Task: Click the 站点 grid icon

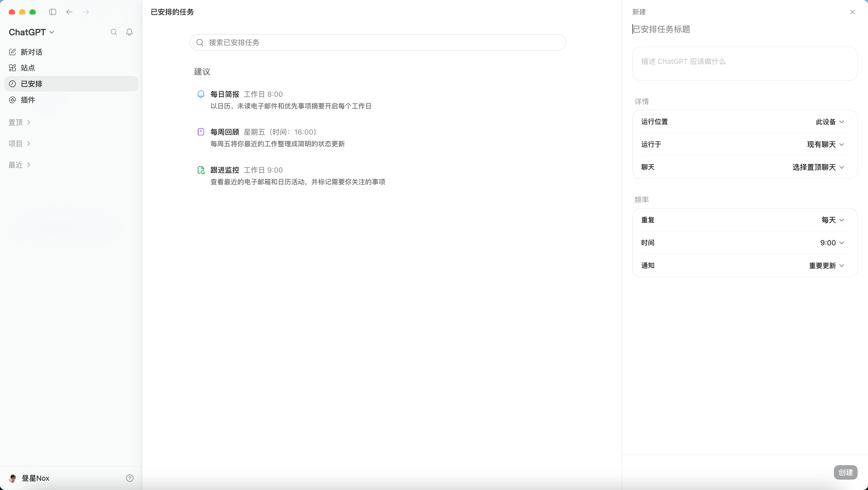Action: coord(12,68)
